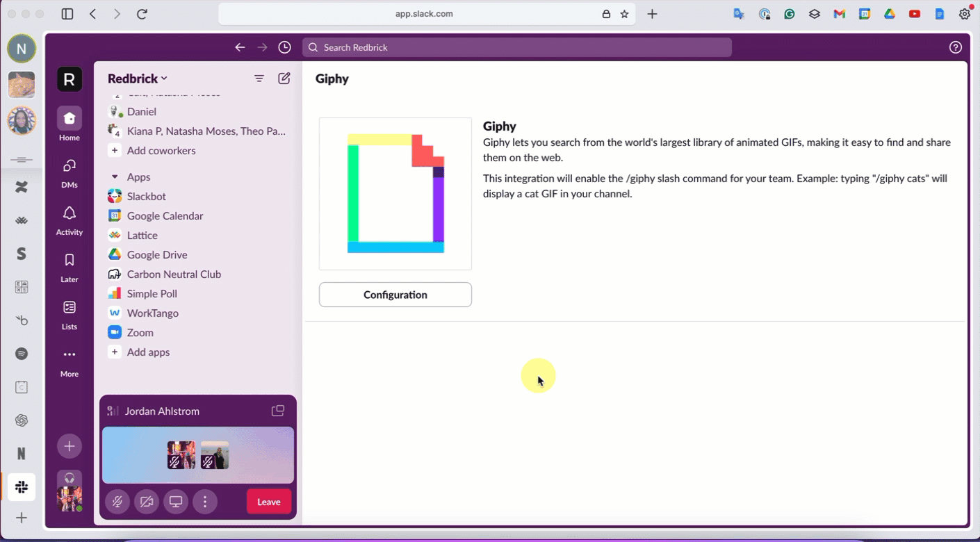Go forward in the browser
980x542 pixels.
coord(117,14)
